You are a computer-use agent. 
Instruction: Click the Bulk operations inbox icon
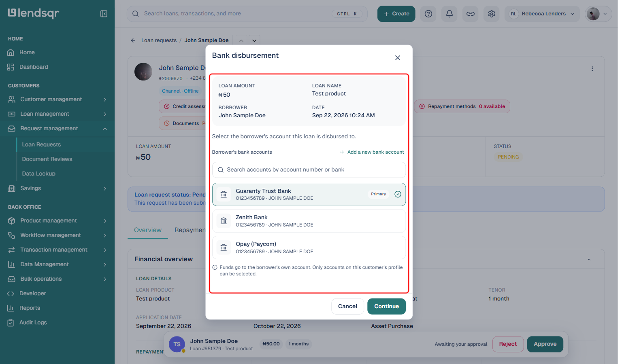(x=11, y=279)
